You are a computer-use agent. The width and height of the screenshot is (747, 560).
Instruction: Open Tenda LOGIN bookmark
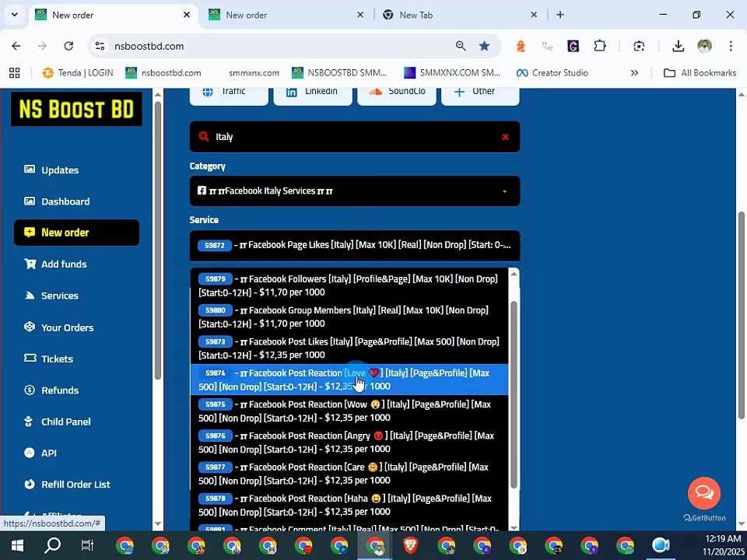click(78, 73)
